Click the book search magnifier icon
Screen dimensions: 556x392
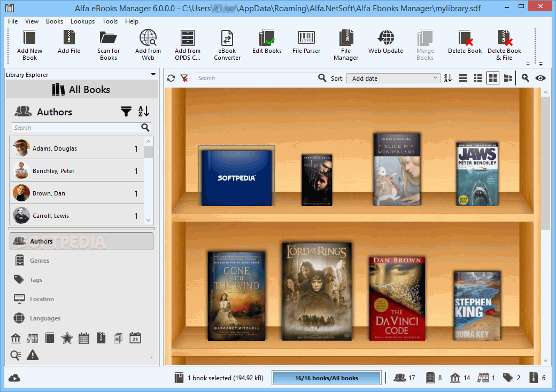(322, 78)
